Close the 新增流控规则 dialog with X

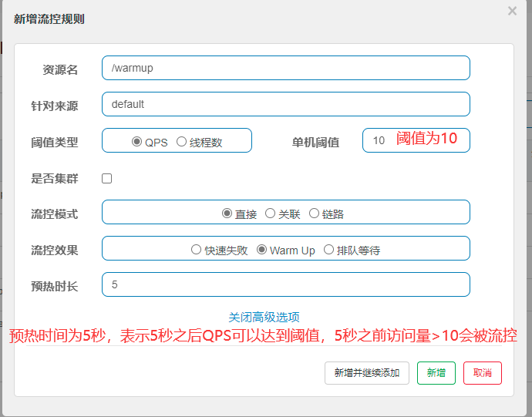pyautogui.click(x=512, y=11)
